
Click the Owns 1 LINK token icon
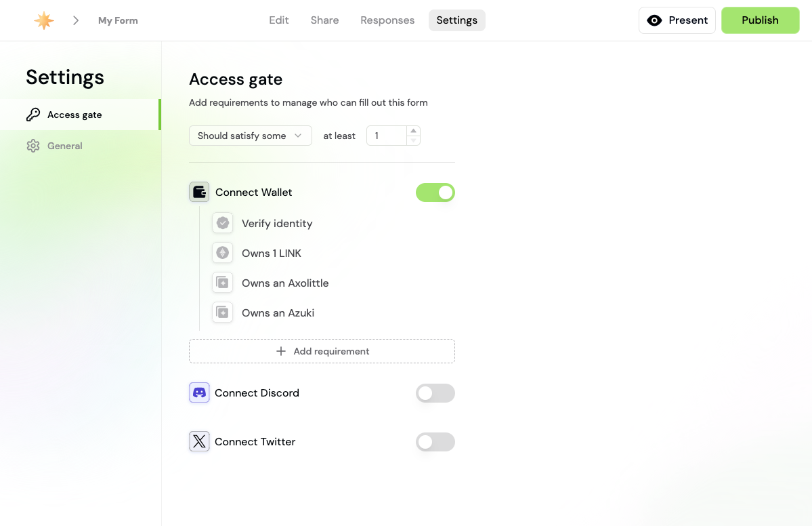point(222,253)
